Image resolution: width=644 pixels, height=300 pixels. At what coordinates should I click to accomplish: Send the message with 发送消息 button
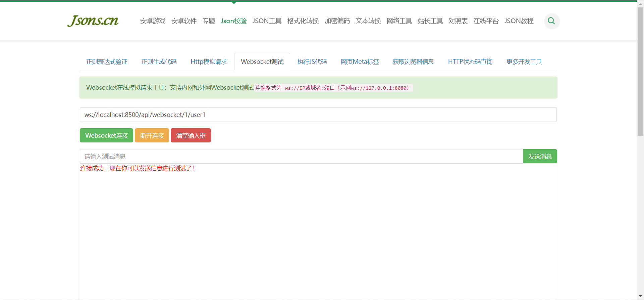click(540, 156)
